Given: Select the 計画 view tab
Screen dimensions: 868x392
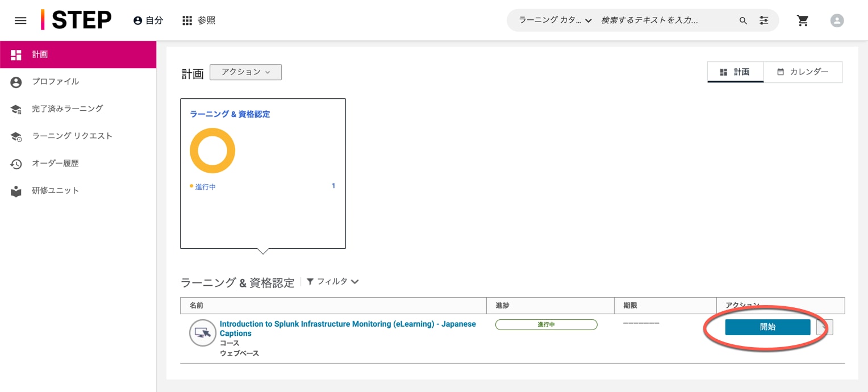Looking at the screenshot, I should [735, 72].
